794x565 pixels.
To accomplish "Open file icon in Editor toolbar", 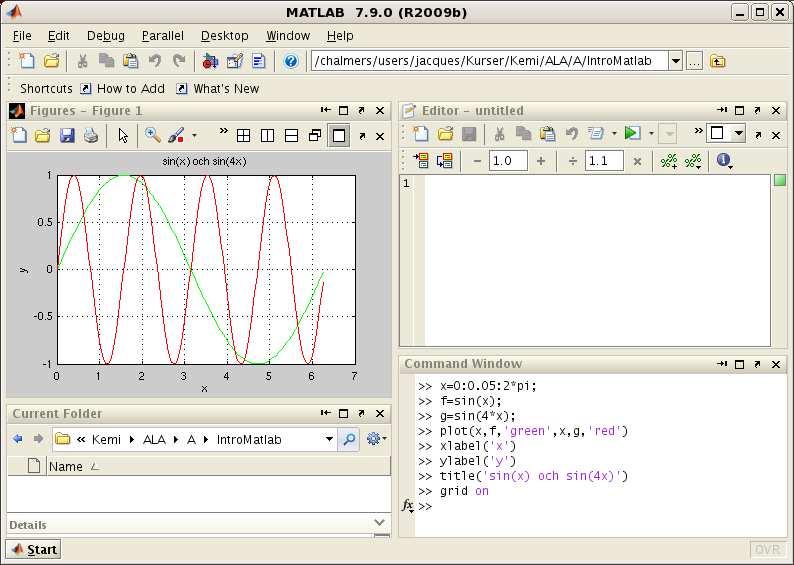I will (445, 134).
